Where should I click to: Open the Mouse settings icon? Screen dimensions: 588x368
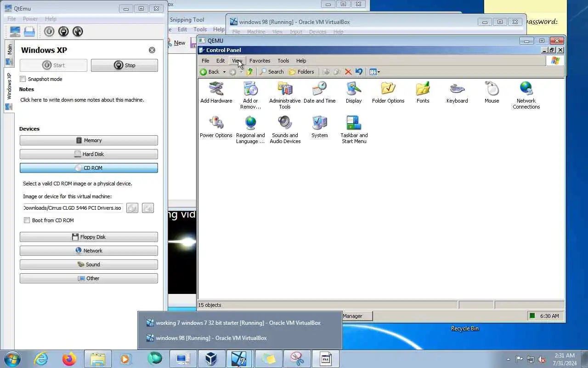(x=492, y=92)
